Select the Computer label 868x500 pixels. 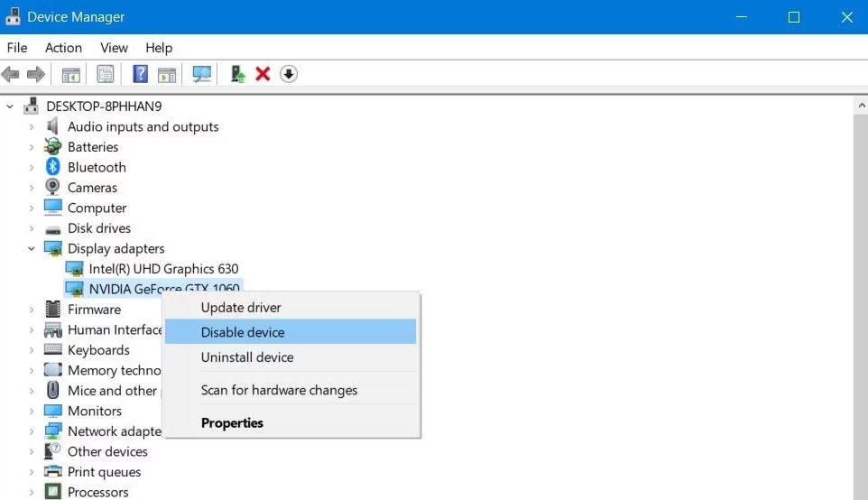[x=97, y=208]
